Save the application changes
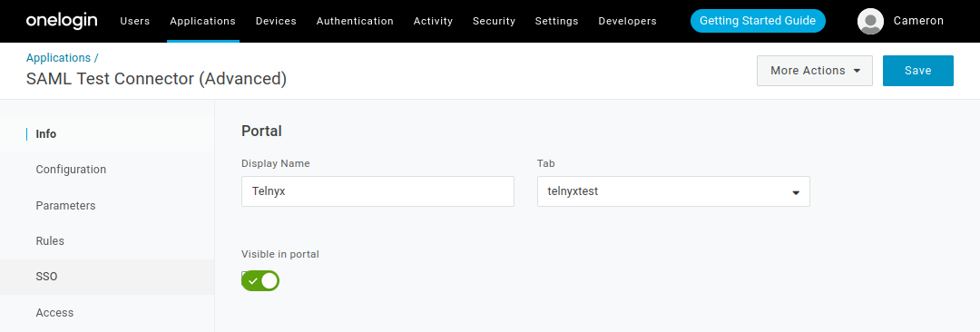This screenshot has height=332, width=980. pos(918,71)
